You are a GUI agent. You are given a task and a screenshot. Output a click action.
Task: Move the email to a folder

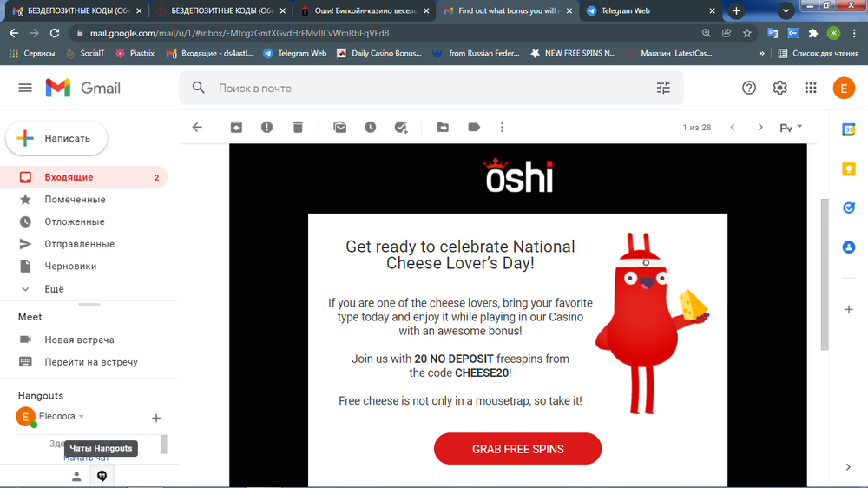point(443,128)
